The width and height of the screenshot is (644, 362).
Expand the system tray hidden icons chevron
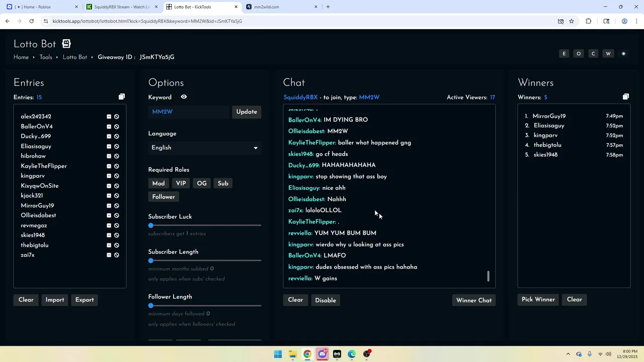pos(568,354)
